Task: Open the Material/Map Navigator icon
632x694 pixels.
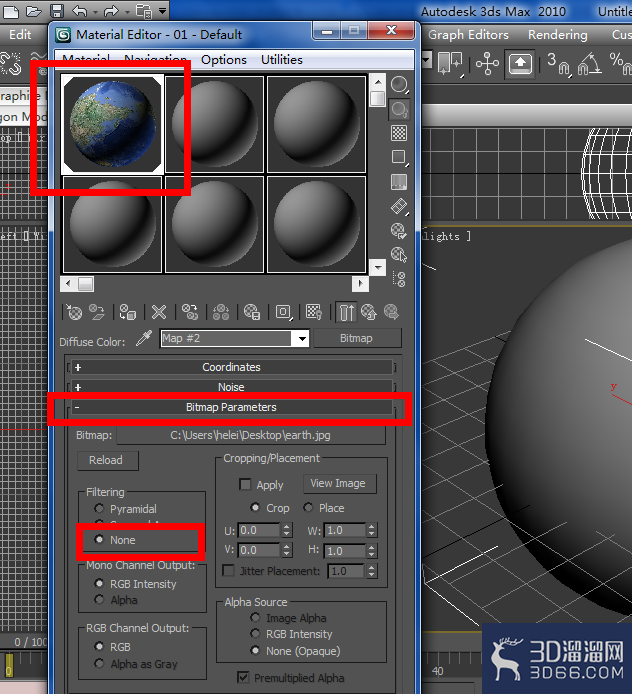Action: pyautogui.click(x=399, y=279)
